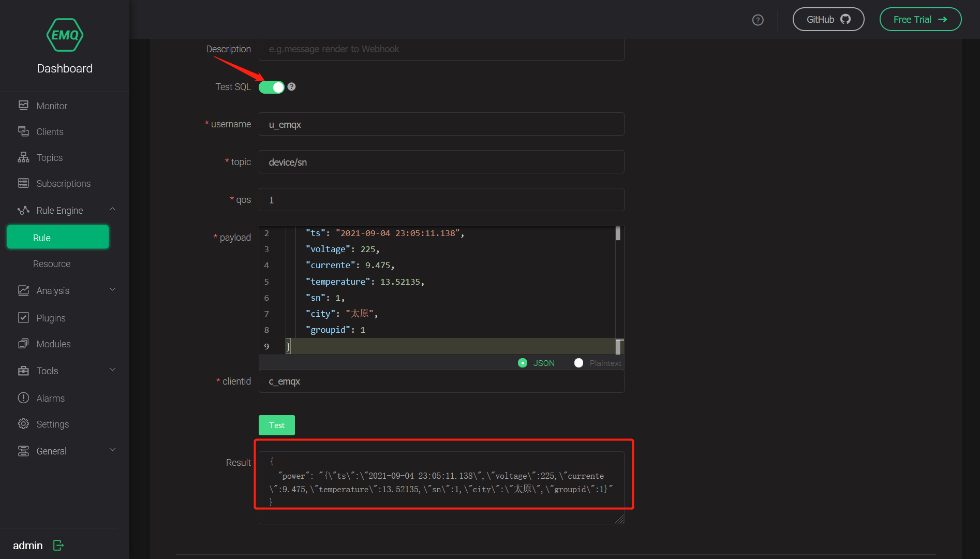Click the Modules stacked-windows icon

tap(23, 344)
